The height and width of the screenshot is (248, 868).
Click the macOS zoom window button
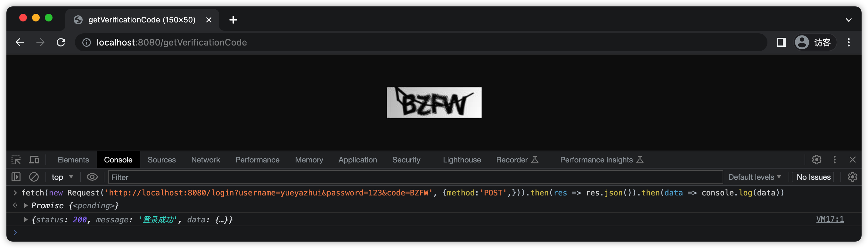click(x=49, y=18)
